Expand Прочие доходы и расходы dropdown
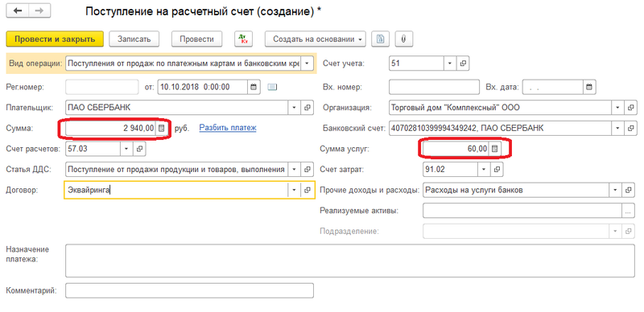Image resolution: width=644 pixels, height=312 pixels. (615, 190)
